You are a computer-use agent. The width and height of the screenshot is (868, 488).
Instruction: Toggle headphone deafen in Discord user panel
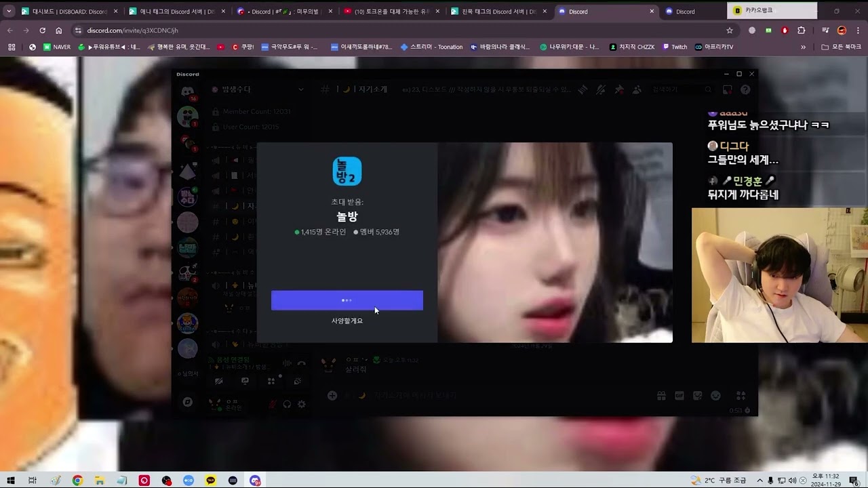coord(287,404)
